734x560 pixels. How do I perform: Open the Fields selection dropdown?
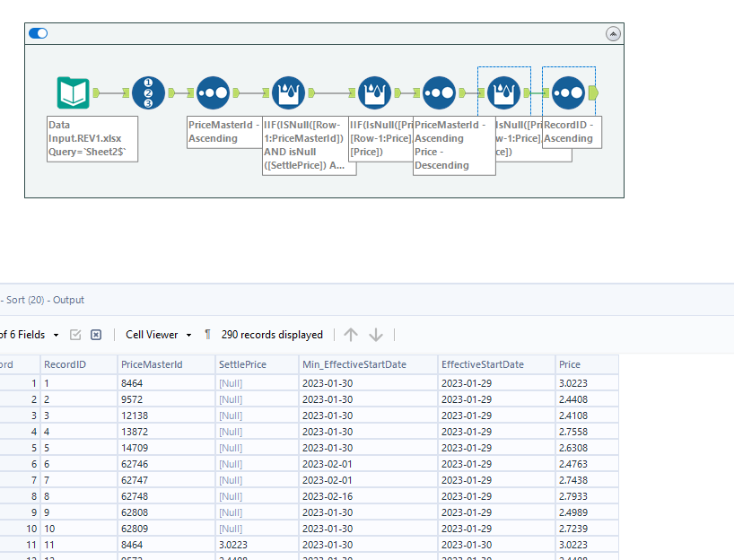(56, 335)
